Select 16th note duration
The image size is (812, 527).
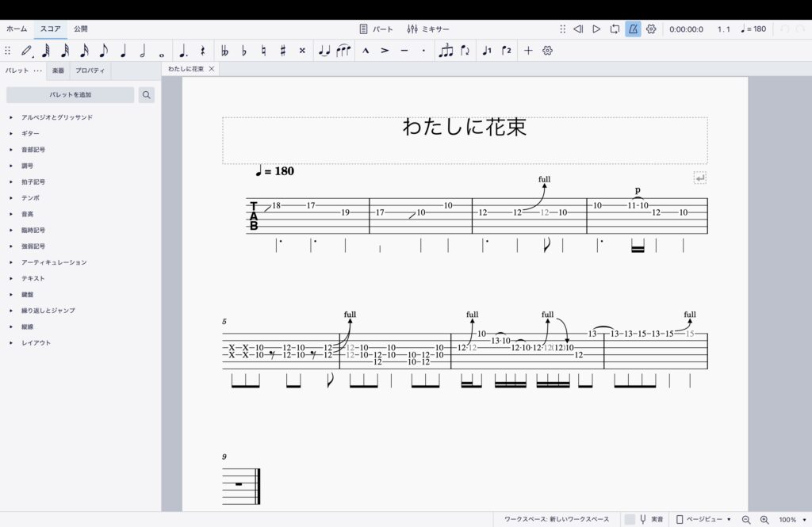84,51
